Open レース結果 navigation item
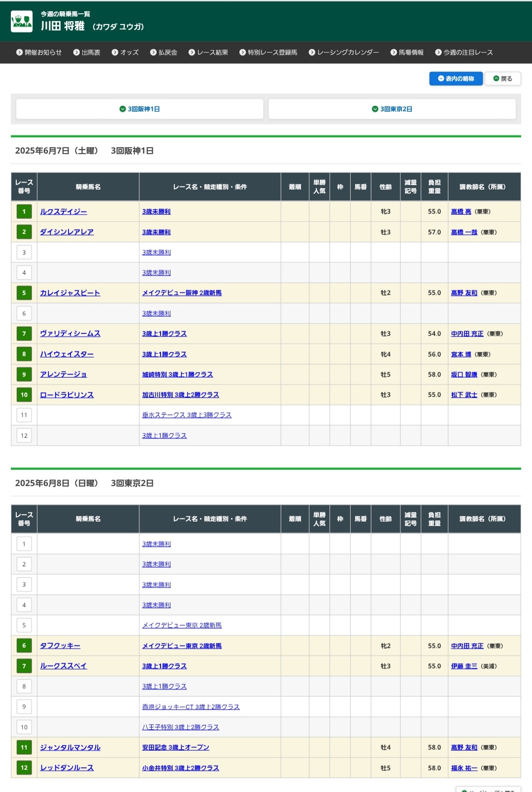This screenshot has width=532, height=792. [x=208, y=52]
